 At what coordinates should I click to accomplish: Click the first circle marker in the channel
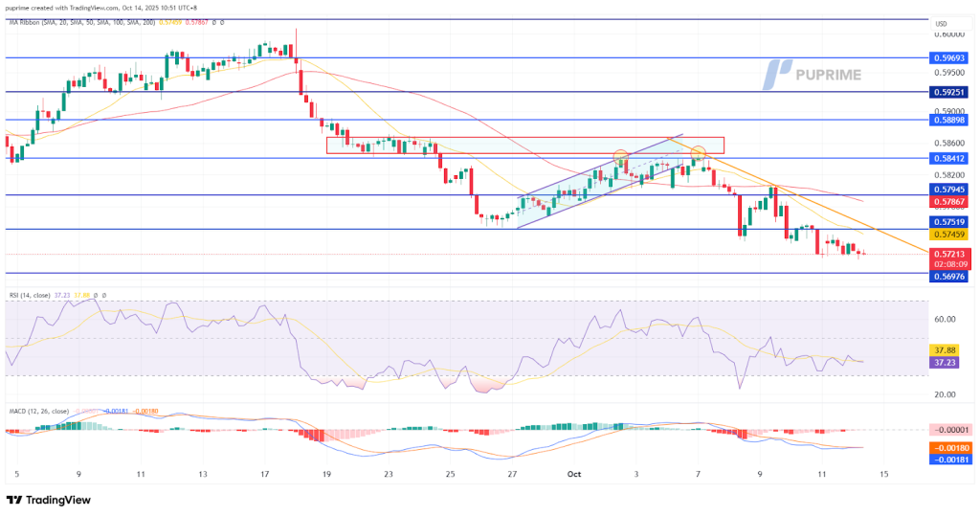(x=620, y=155)
